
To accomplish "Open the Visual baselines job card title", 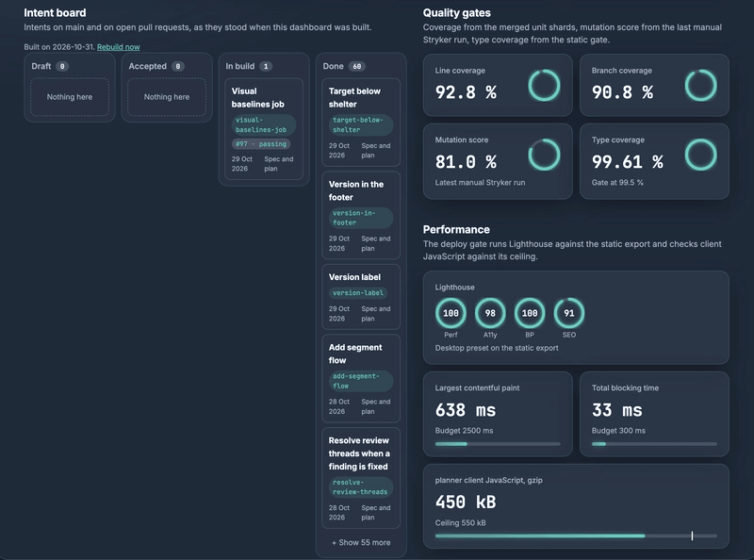I will (x=257, y=98).
